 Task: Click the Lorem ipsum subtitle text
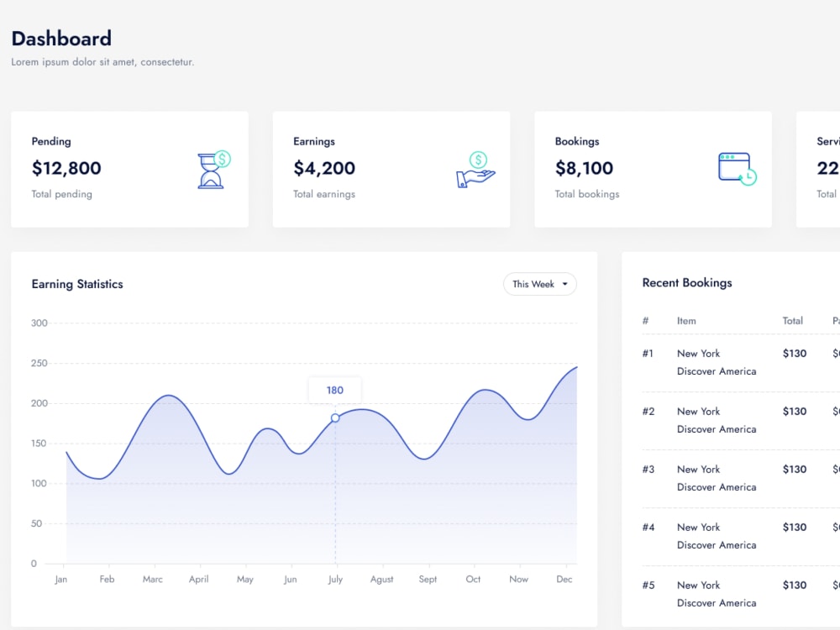(x=102, y=62)
